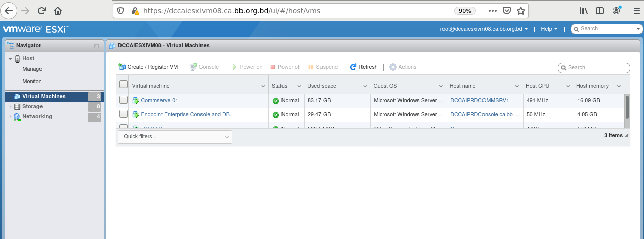644x239 pixels.
Task: Select Manage under Host
Action: [32, 69]
